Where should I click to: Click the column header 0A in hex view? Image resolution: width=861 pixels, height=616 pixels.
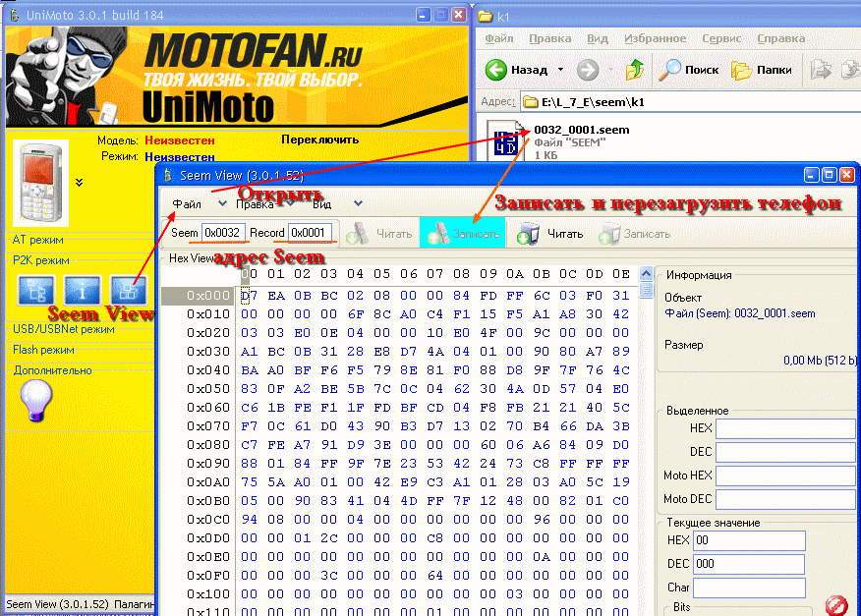pyautogui.click(x=514, y=273)
